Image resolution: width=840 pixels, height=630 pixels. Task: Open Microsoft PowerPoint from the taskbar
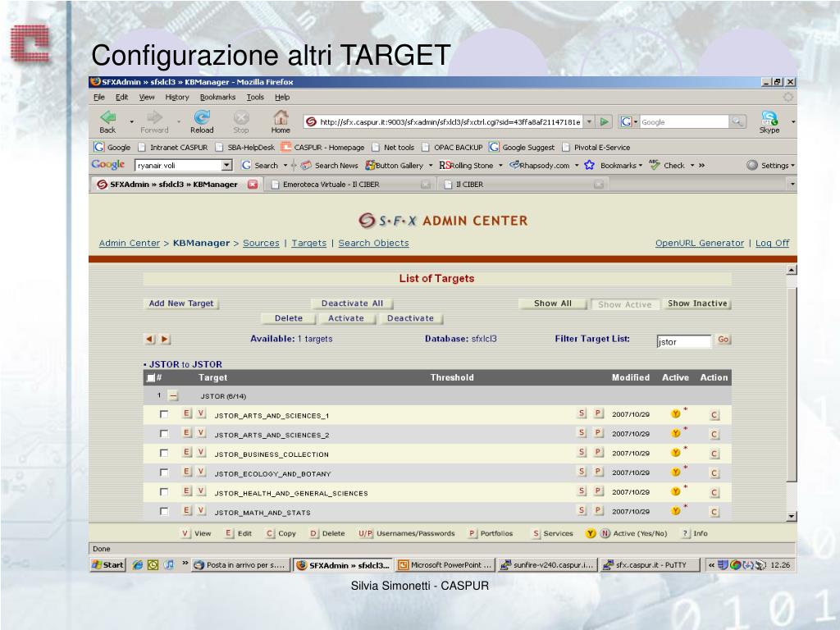(445, 564)
